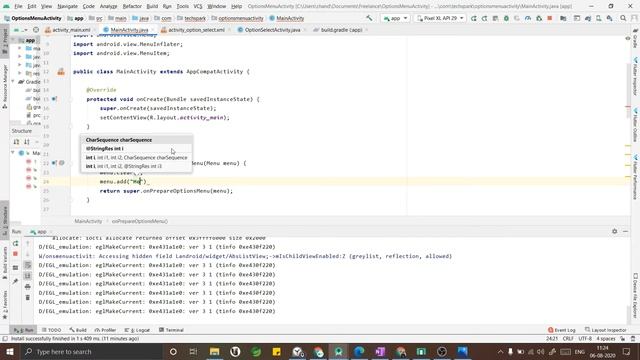Click the 4 spaces indent setting

click(606, 339)
